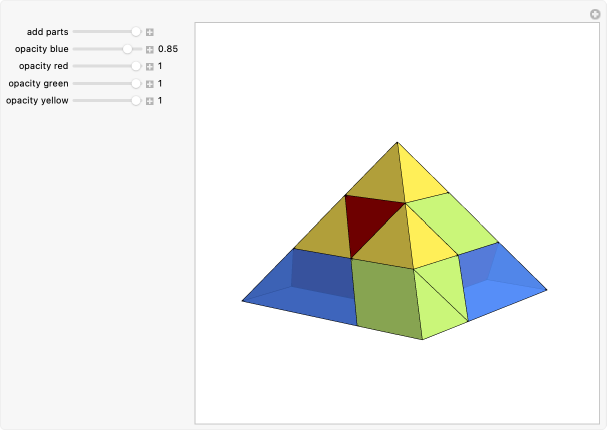This screenshot has width=607, height=431.
Task: Expand the add parts slider controls
Action: (x=149, y=32)
